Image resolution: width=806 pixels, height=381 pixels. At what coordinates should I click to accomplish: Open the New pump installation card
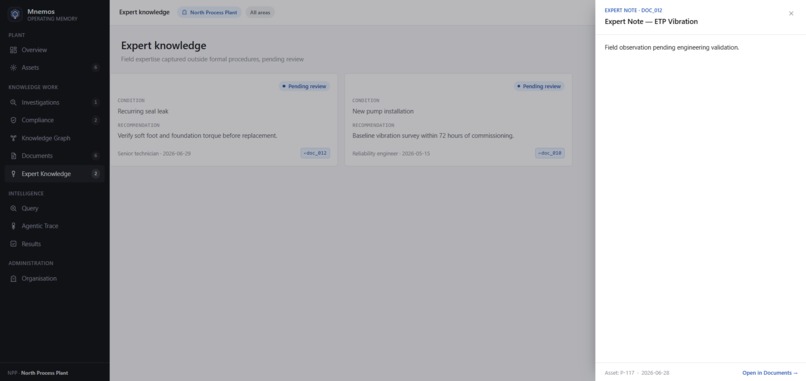(459, 120)
